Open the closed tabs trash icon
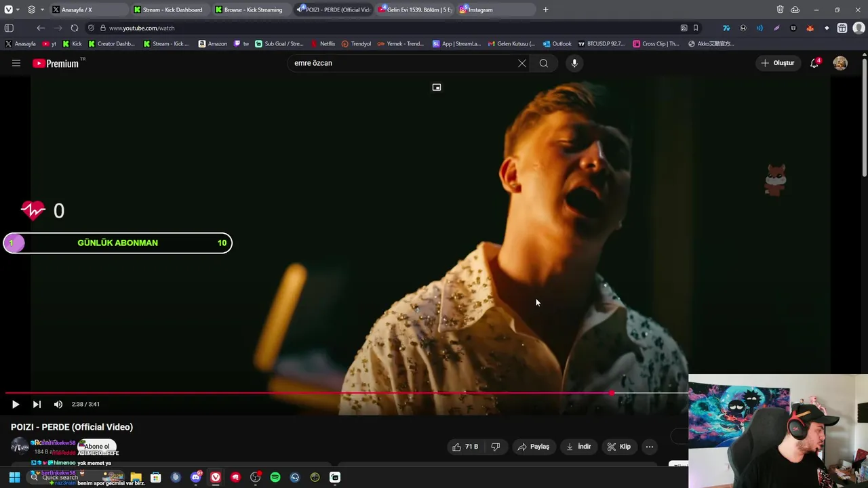Viewport: 868px width, 488px height. tap(781, 9)
